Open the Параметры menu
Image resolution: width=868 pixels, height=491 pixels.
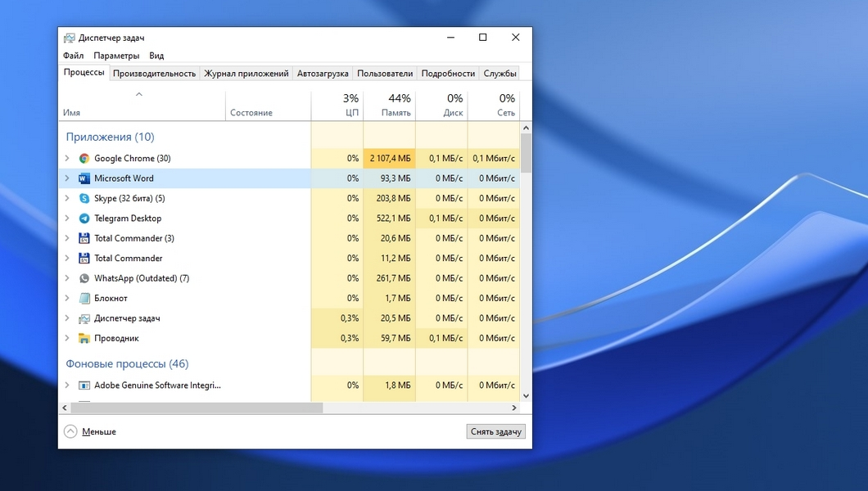[x=116, y=56]
